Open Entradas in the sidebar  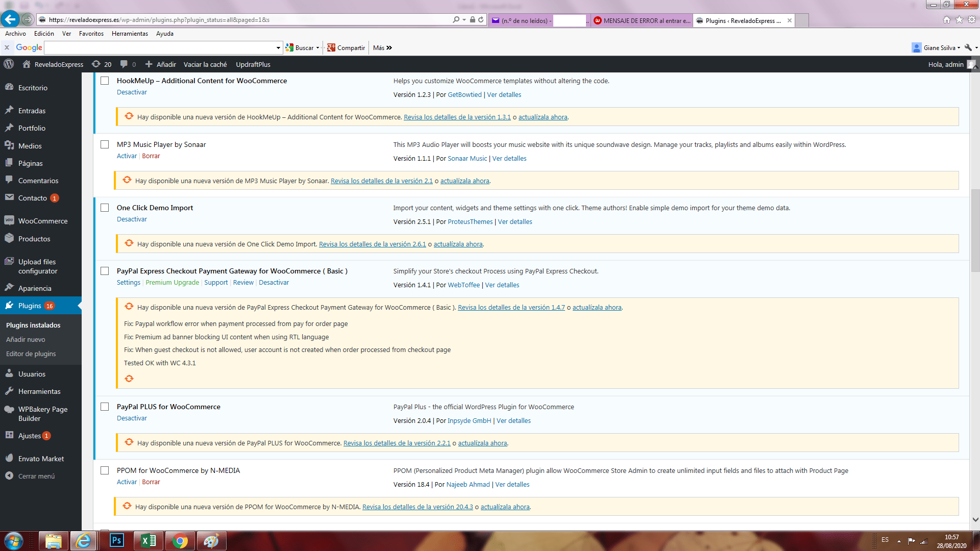(x=32, y=111)
